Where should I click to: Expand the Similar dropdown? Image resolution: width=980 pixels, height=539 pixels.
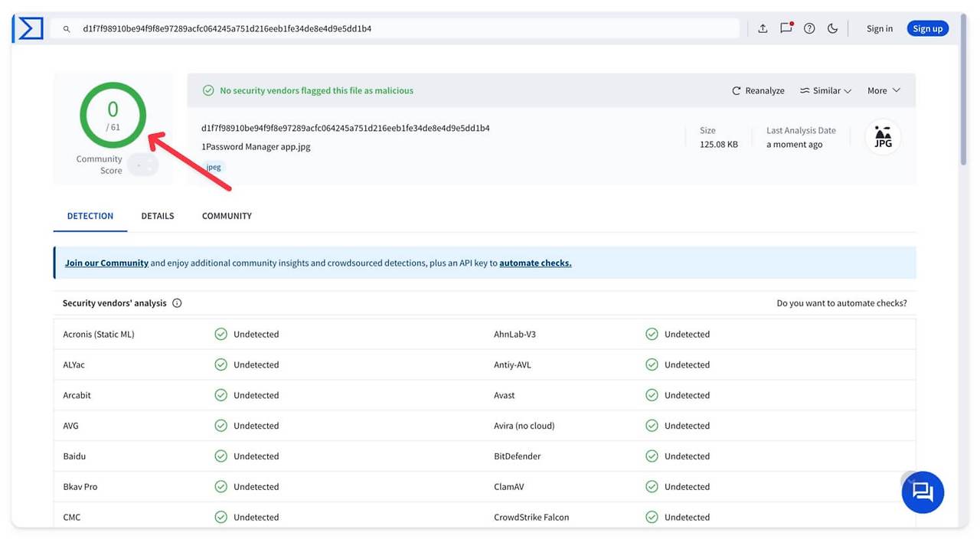click(825, 90)
